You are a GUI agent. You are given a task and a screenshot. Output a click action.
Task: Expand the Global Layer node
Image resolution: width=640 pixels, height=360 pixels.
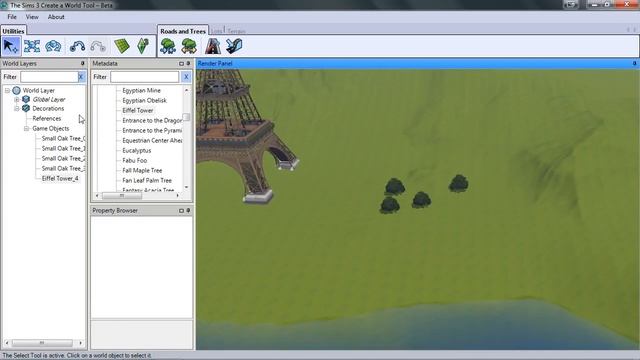[x=17, y=99]
